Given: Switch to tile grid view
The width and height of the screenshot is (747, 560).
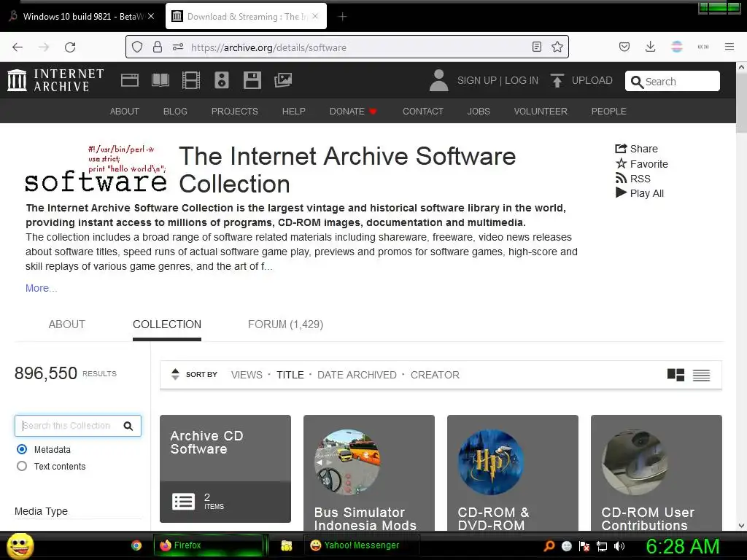Looking at the screenshot, I should (x=676, y=376).
